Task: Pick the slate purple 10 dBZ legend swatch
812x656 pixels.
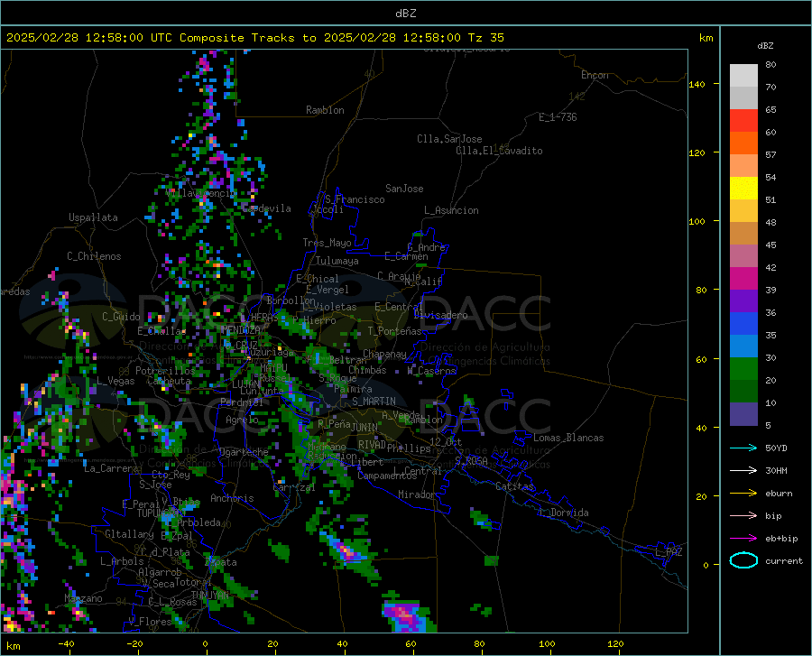Action: 743,414
